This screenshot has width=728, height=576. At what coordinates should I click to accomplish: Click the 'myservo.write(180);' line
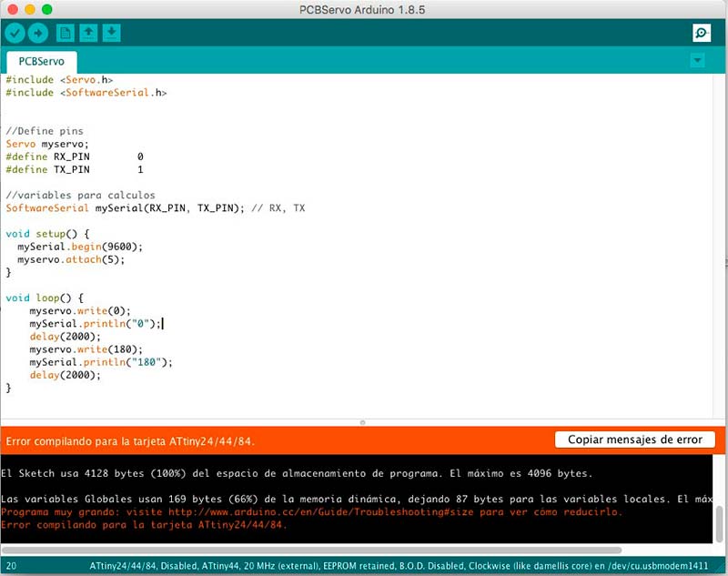tap(86, 349)
